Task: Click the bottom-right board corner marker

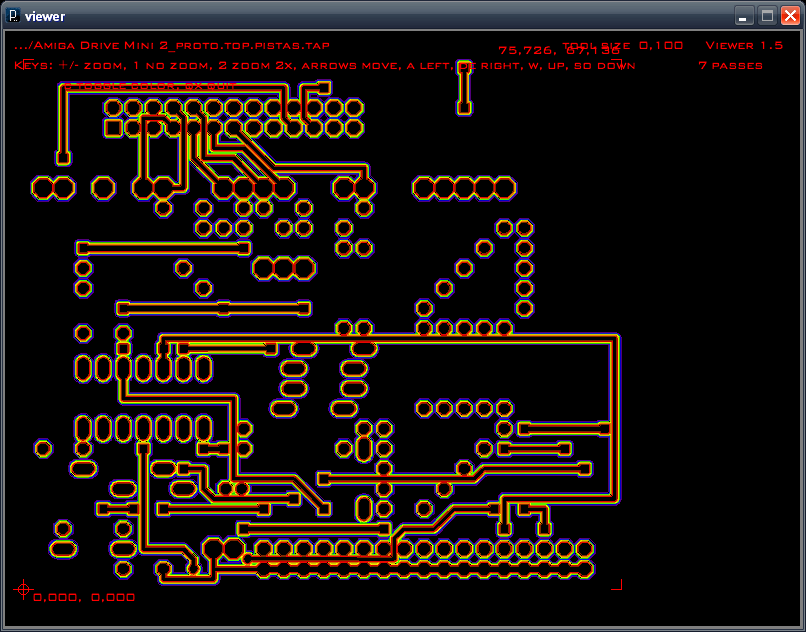Action: point(617,584)
